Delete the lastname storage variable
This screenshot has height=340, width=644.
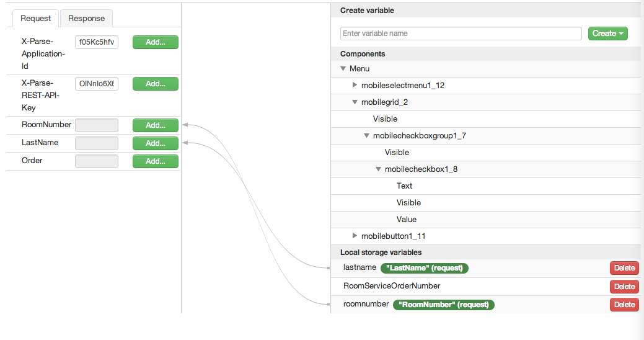[624, 268]
